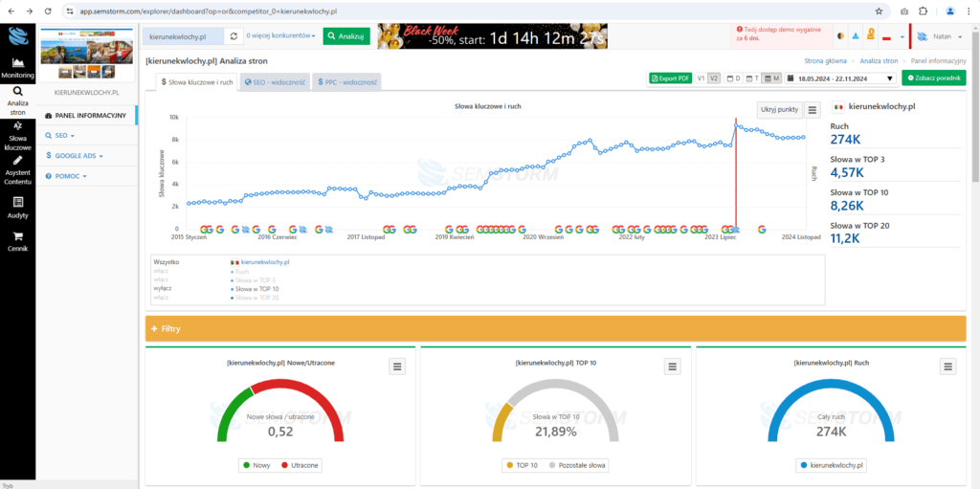Open Natan user account dropdown

tap(940, 37)
